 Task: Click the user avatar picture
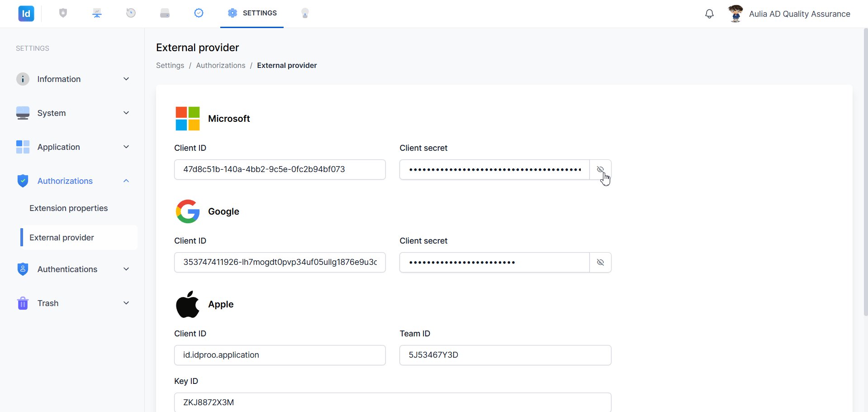tap(735, 14)
